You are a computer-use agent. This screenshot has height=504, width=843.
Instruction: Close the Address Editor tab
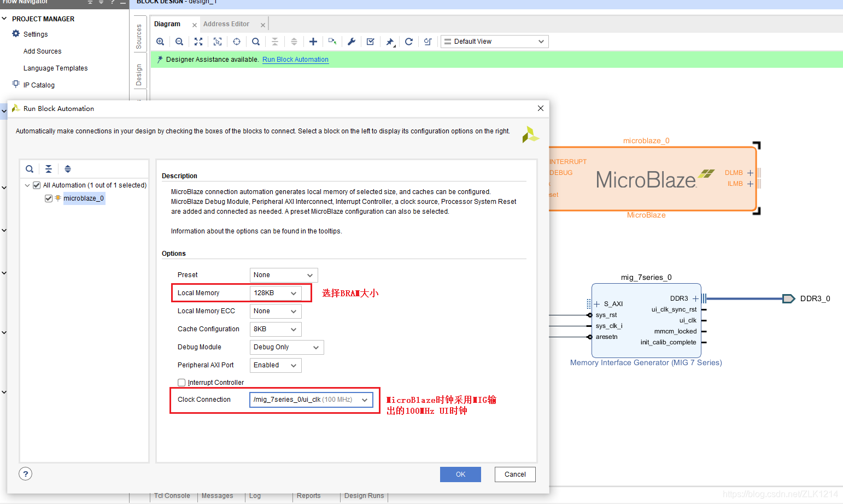pyautogui.click(x=263, y=25)
